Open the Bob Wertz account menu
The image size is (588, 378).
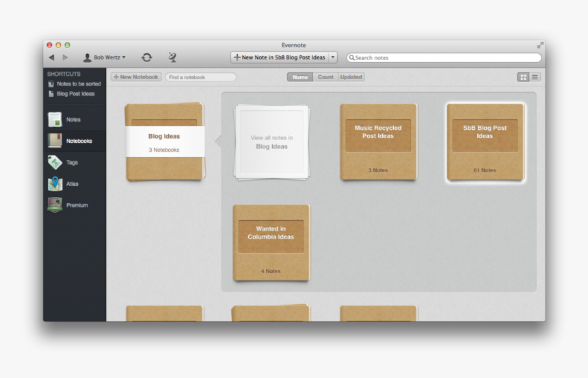(105, 57)
